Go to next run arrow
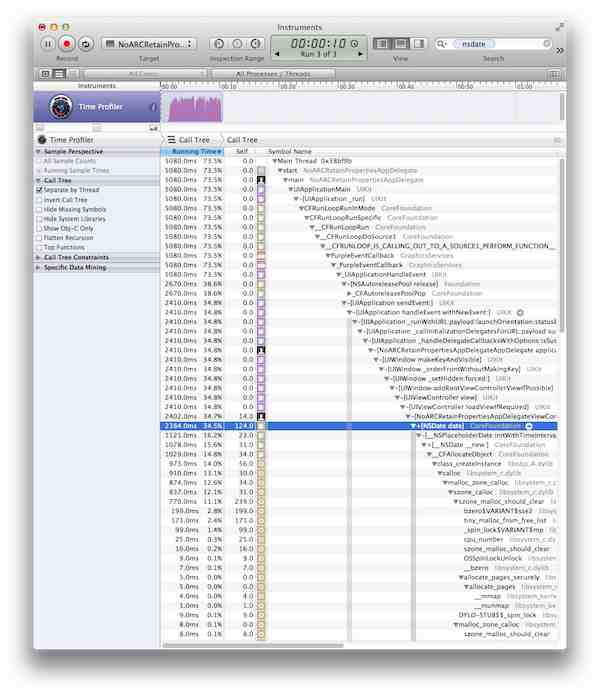The width and height of the screenshot is (600, 696). pos(361,54)
